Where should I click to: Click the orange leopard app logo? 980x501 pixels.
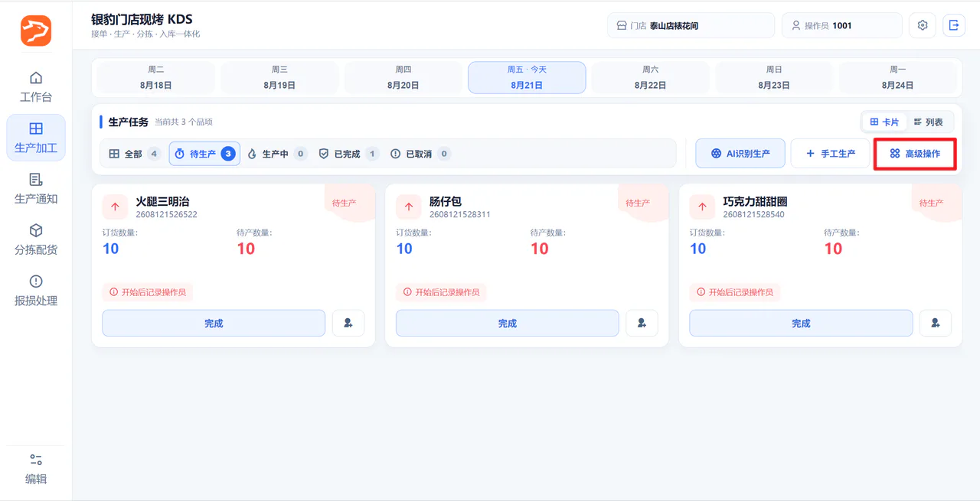click(36, 31)
